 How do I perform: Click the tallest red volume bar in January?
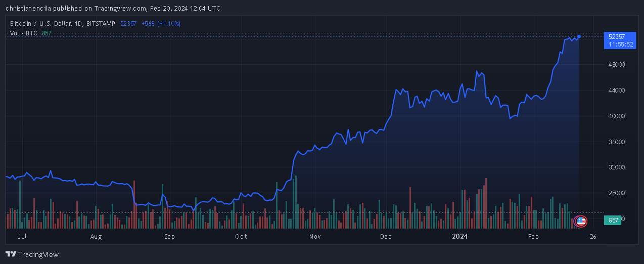[x=486, y=202]
